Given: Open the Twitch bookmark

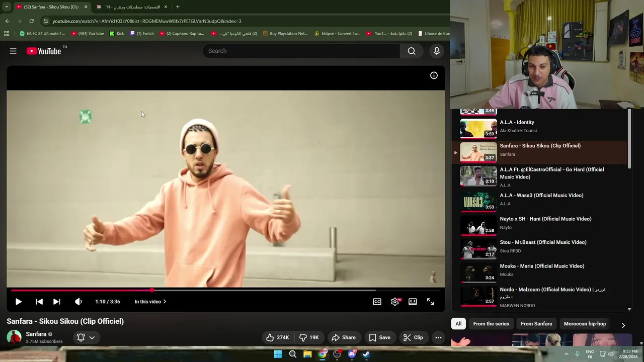Looking at the screenshot, I should tap(142, 34).
